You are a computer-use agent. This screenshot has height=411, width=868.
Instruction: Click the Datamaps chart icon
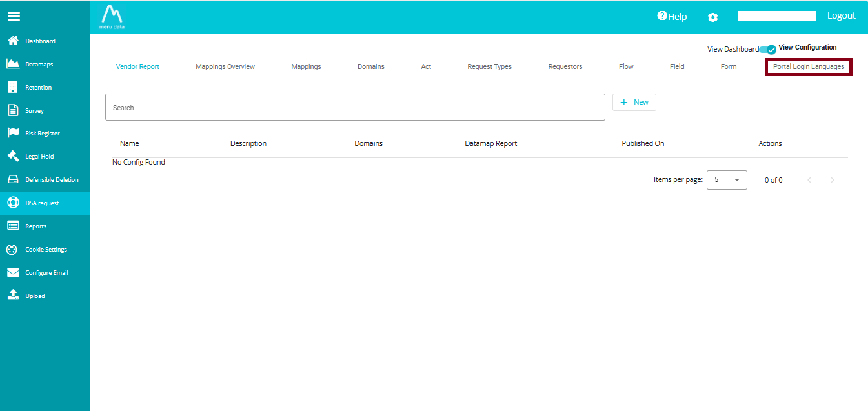13,64
